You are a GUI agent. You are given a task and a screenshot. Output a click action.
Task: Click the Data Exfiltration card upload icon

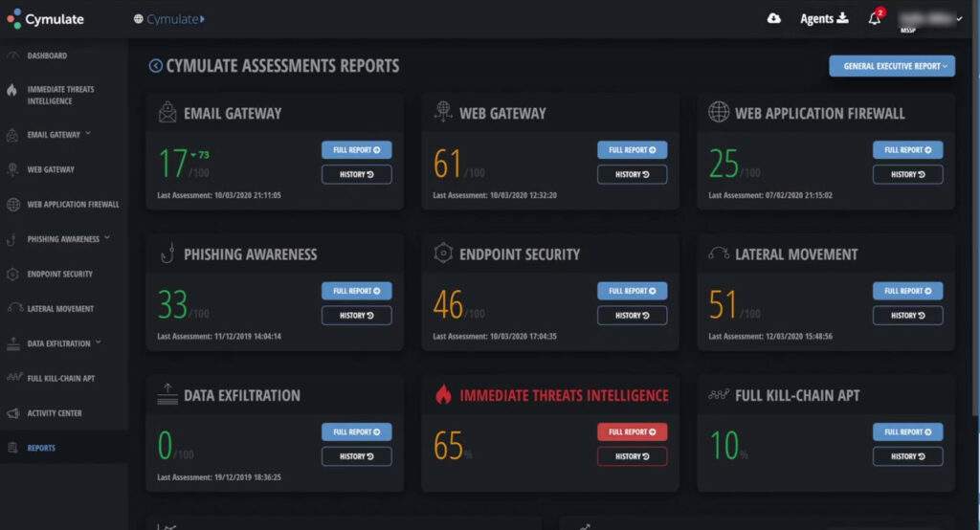167,394
